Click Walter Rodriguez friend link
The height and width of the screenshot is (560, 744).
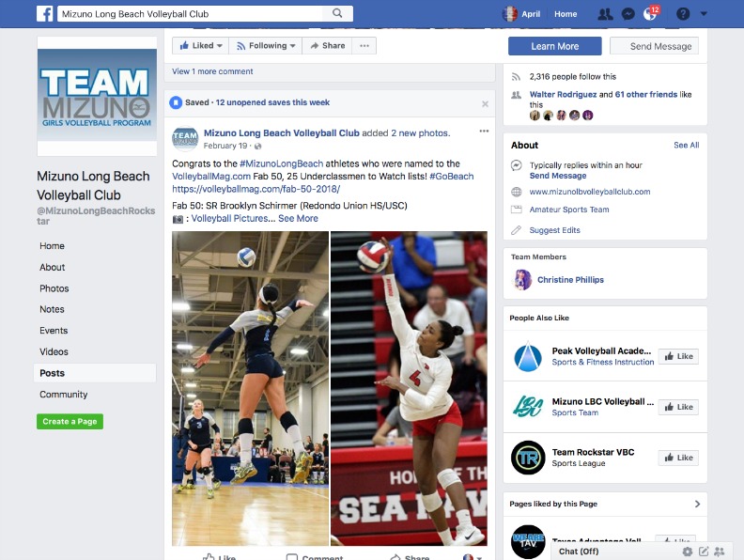563,95
